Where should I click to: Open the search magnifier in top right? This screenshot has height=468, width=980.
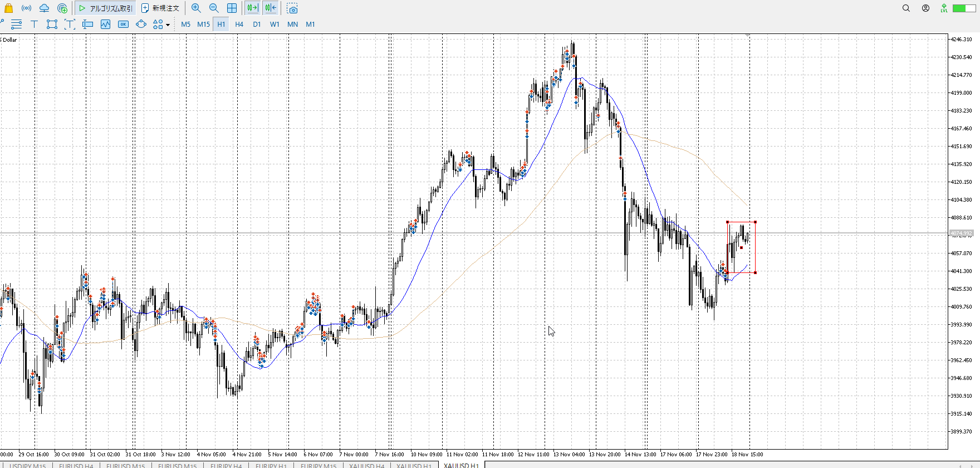(x=906, y=8)
